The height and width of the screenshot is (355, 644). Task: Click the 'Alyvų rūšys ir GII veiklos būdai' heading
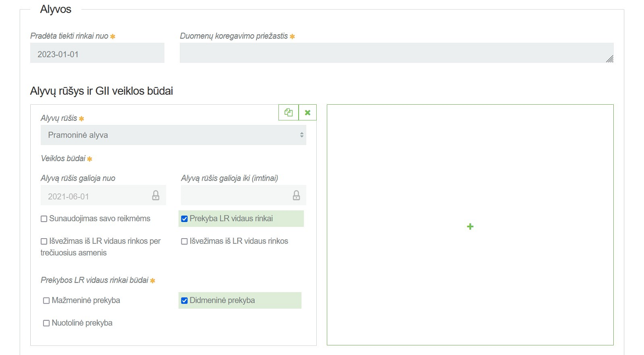tap(102, 91)
